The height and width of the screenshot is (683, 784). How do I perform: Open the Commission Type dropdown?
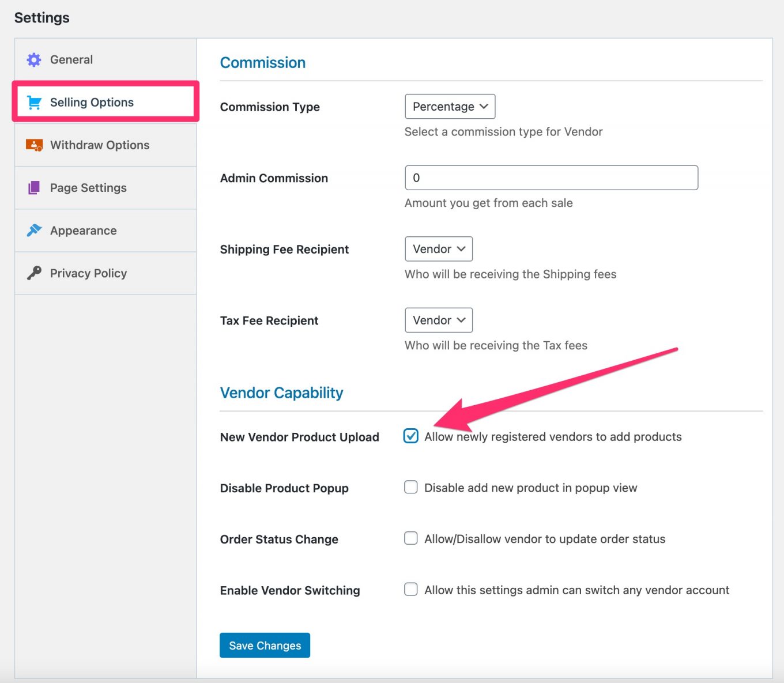click(x=450, y=107)
